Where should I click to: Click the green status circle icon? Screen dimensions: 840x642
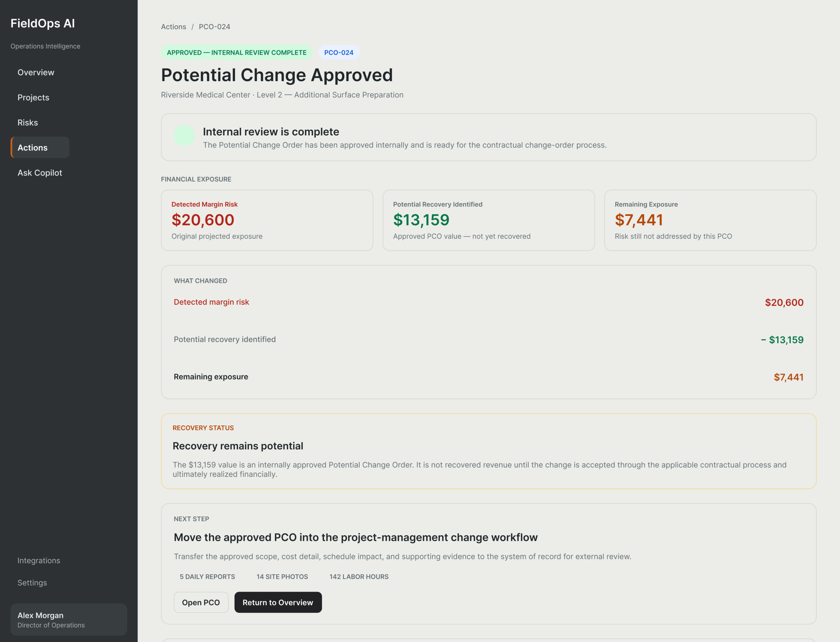click(184, 135)
